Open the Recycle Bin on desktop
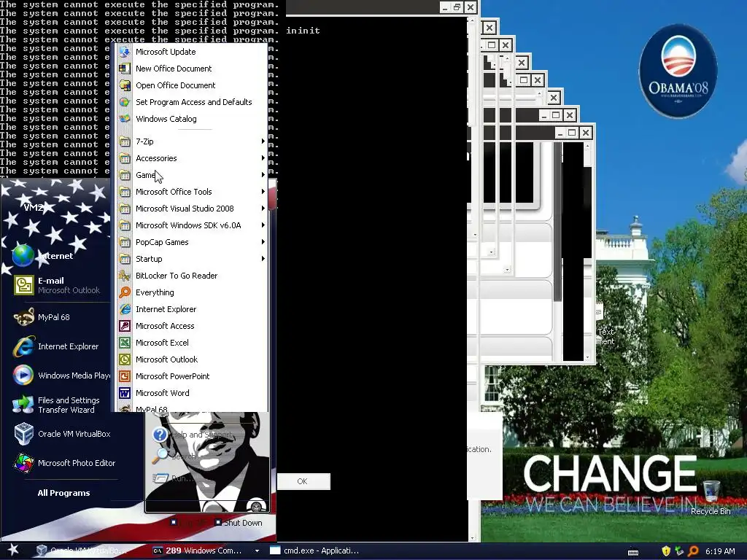 coord(711,497)
